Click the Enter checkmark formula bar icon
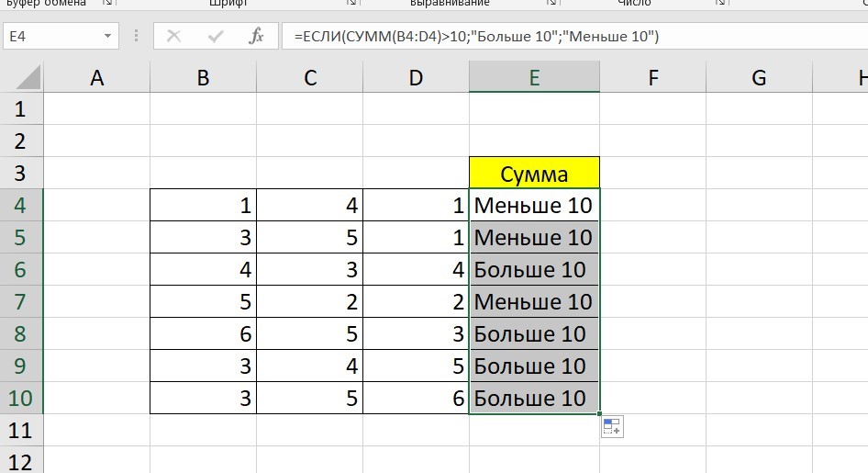The width and height of the screenshot is (868, 473). 217,37
